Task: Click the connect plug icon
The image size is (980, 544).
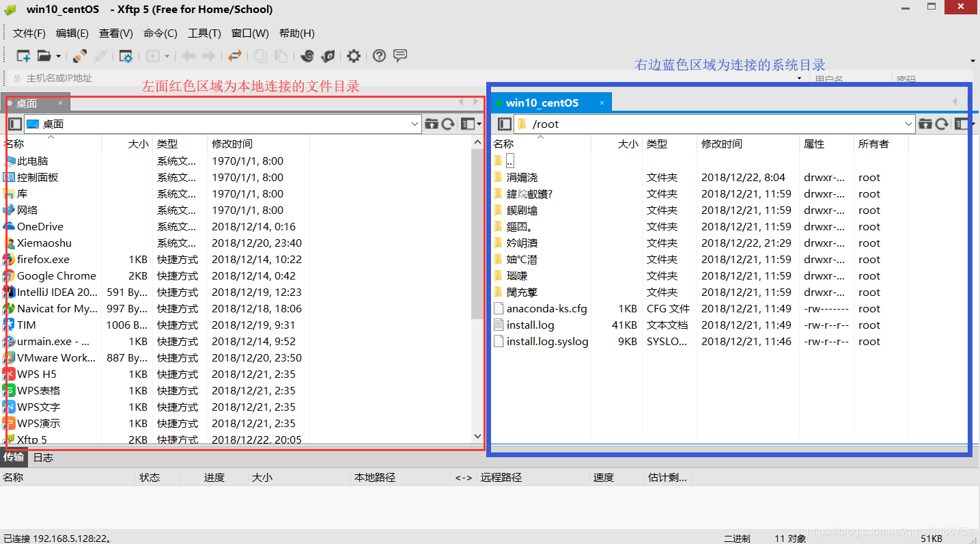Action: tap(80, 56)
